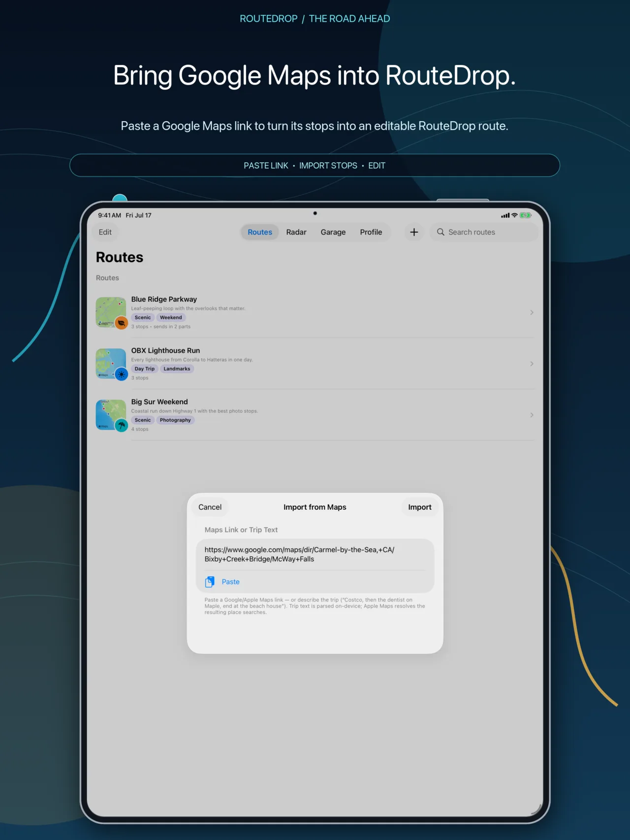
Task: Open Big Sur Weekend map thumbnail
Action: tap(111, 415)
